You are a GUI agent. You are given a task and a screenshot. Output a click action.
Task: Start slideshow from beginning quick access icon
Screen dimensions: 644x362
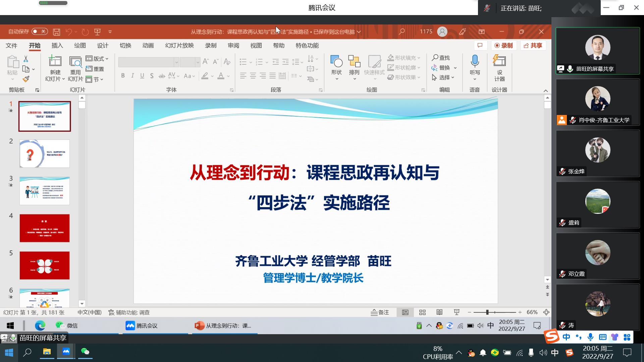[x=98, y=32]
